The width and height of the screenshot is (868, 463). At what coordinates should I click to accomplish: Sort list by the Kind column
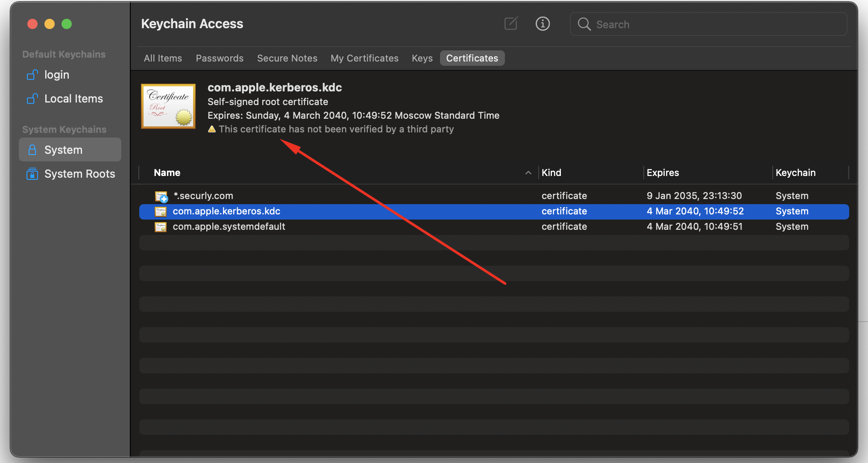tap(551, 173)
